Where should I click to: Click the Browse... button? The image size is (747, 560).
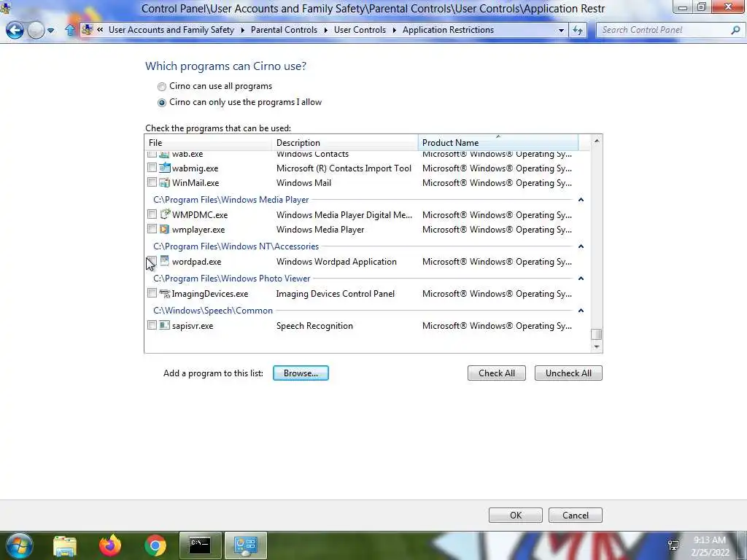point(301,373)
